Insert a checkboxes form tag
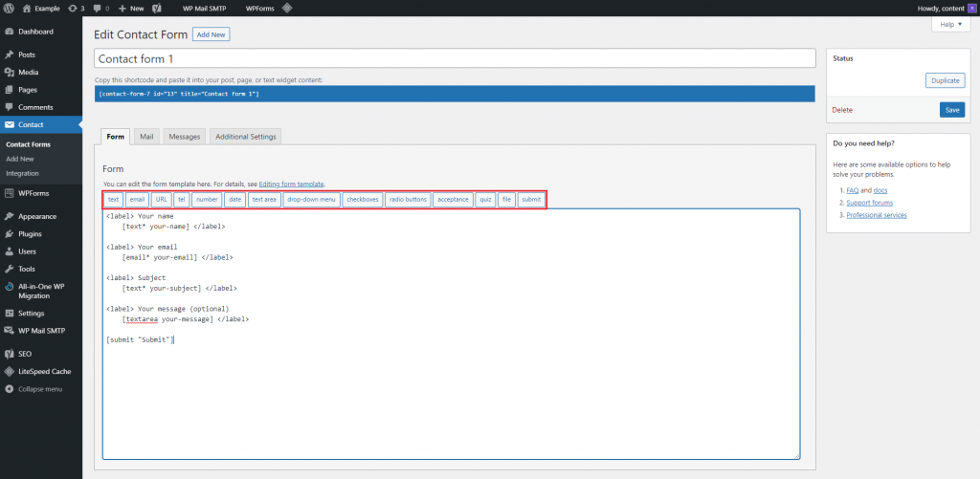Image resolution: width=980 pixels, height=479 pixels. click(363, 200)
